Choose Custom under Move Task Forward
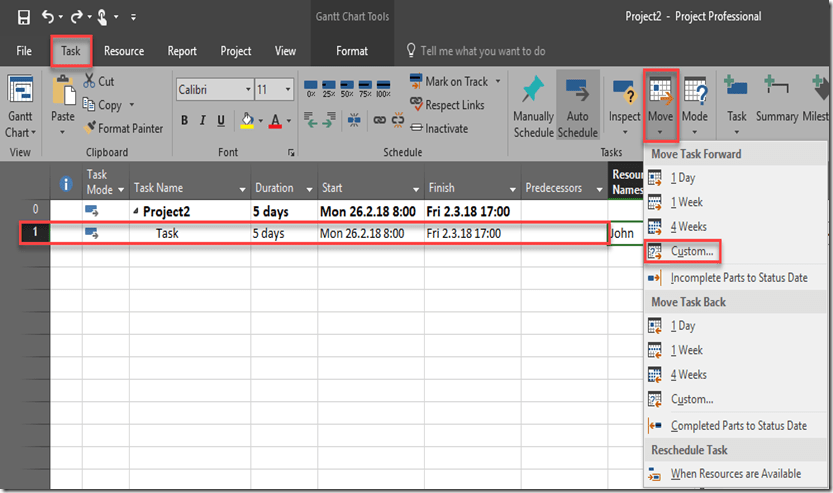Screen dimensions: 833x493 point(692,251)
